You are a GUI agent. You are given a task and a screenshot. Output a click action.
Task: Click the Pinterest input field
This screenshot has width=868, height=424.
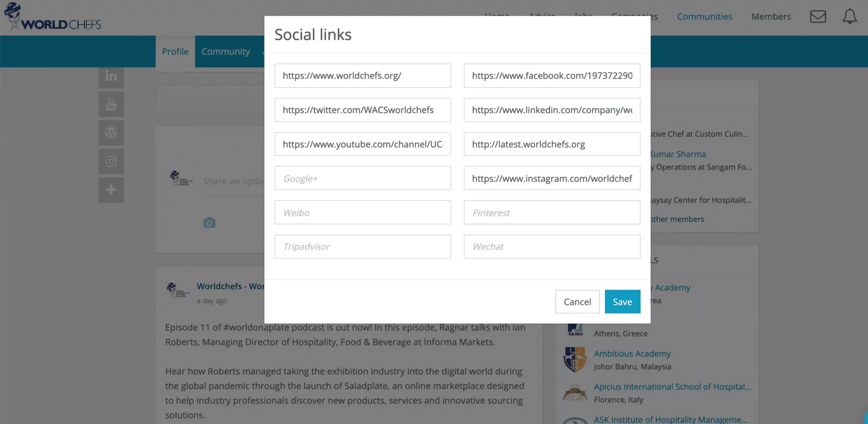point(552,213)
